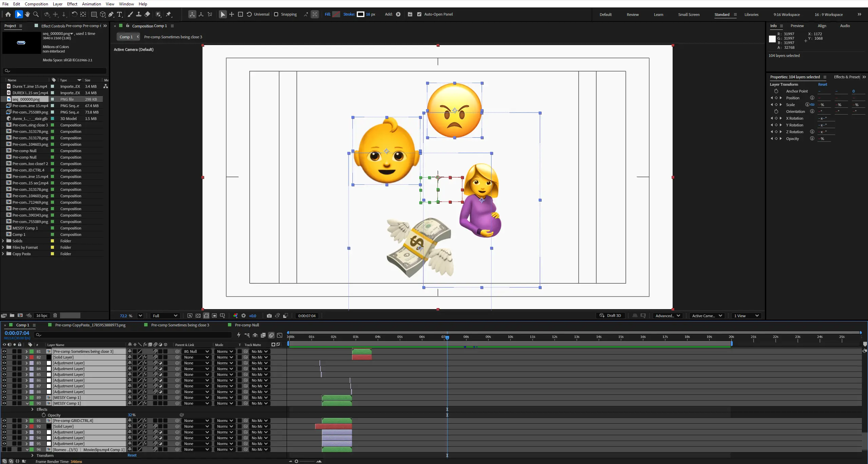
Task: Select the Pen tool
Action: [x=111, y=14]
